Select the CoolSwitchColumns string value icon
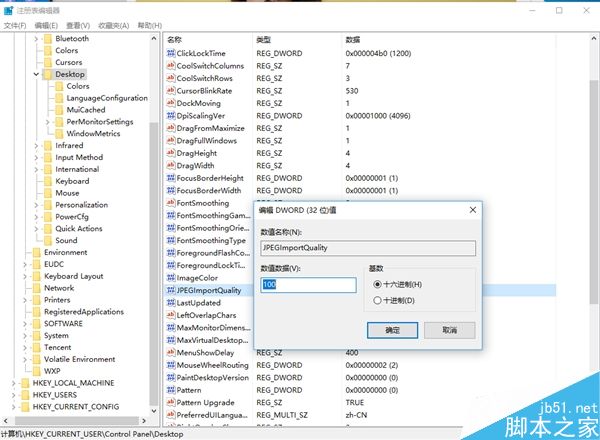The height and width of the screenshot is (440, 600). 171,65
